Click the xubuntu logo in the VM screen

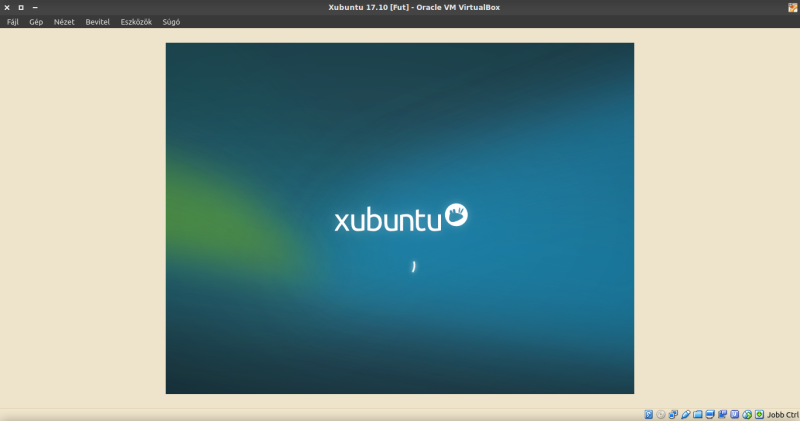click(x=400, y=218)
